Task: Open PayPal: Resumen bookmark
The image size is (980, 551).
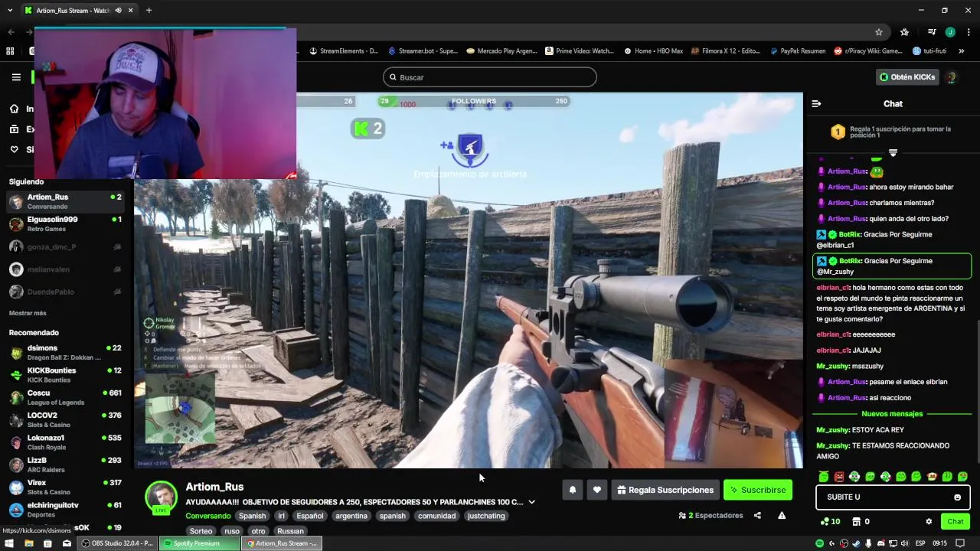Action: [x=797, y=51]
